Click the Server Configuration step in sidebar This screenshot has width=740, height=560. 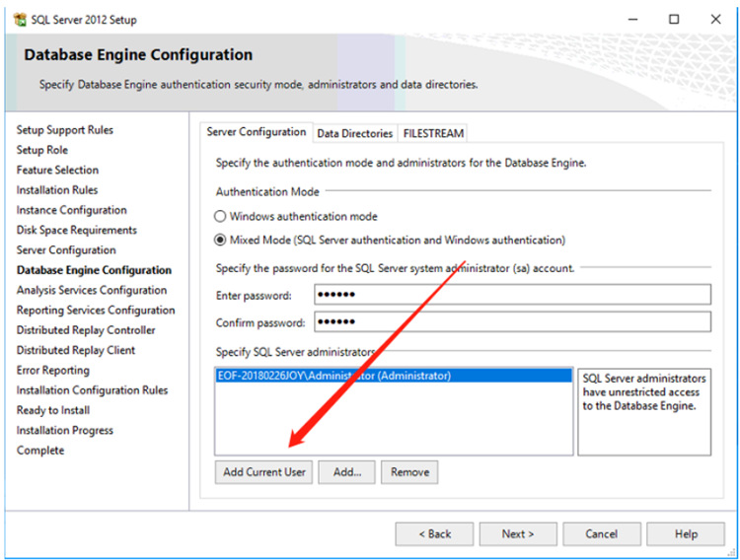[66, 250]
